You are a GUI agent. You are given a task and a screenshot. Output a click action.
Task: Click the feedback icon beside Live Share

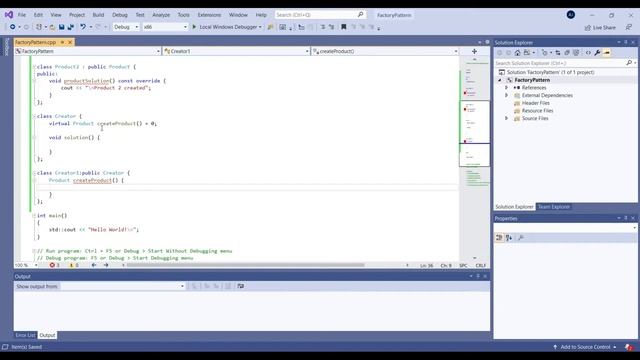629,27
